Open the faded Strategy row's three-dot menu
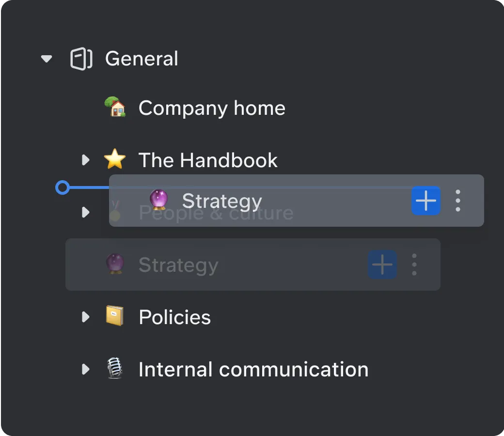504x436 pixels. click(x=414, y=265)
